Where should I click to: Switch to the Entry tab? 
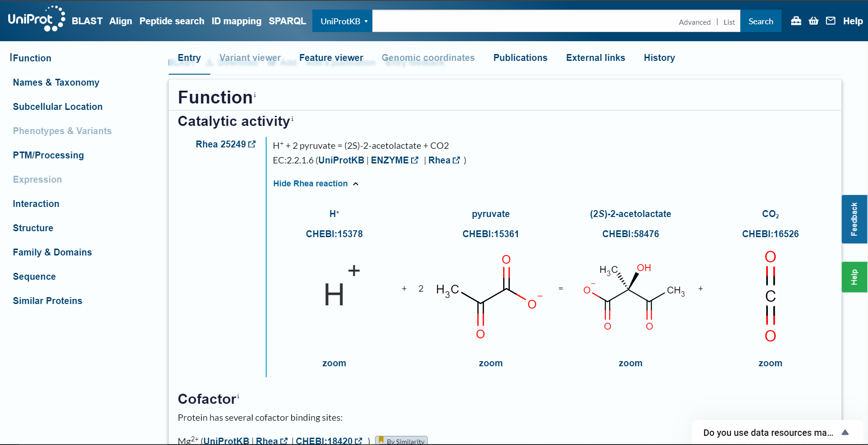tap(189, 58)
